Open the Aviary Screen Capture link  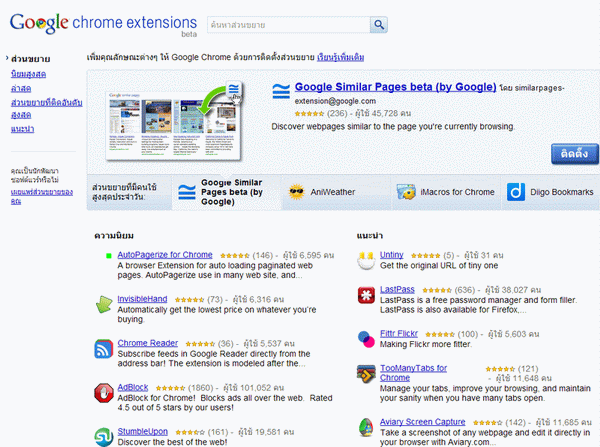click(x=422, y=422)
